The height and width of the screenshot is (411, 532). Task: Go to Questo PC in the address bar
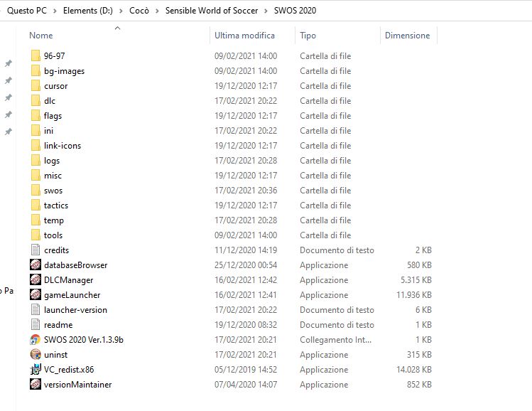pos(27,11)
